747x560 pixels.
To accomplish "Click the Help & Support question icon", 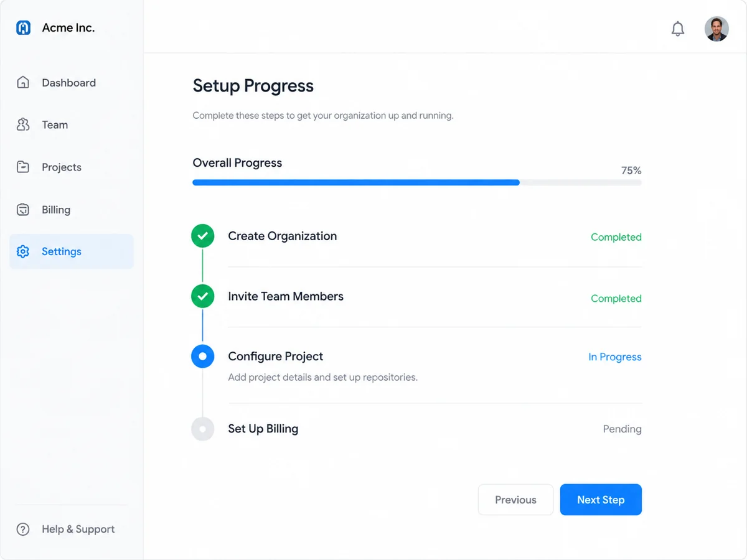I will pyautogui.click(x=23, y=530).
